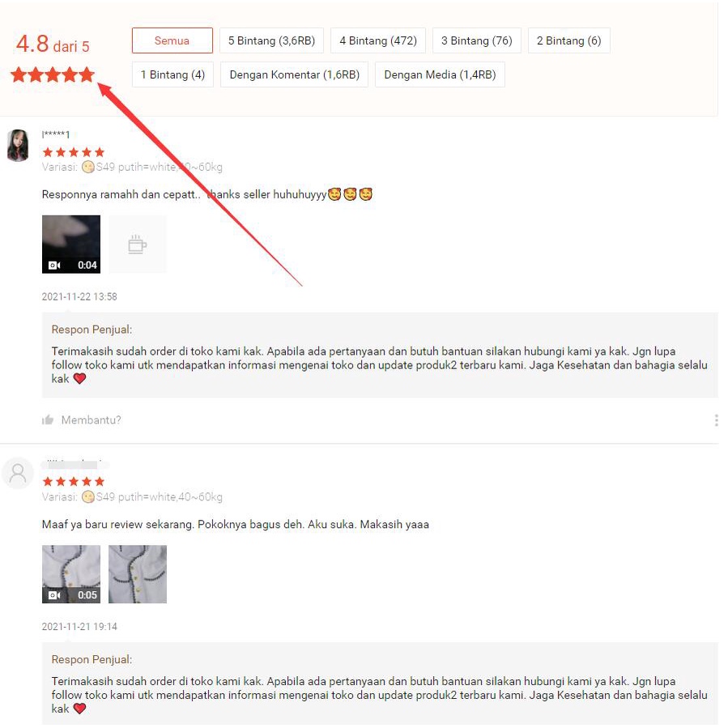
Task: Click the overall five-star rating icons
Action: point(53,75)
